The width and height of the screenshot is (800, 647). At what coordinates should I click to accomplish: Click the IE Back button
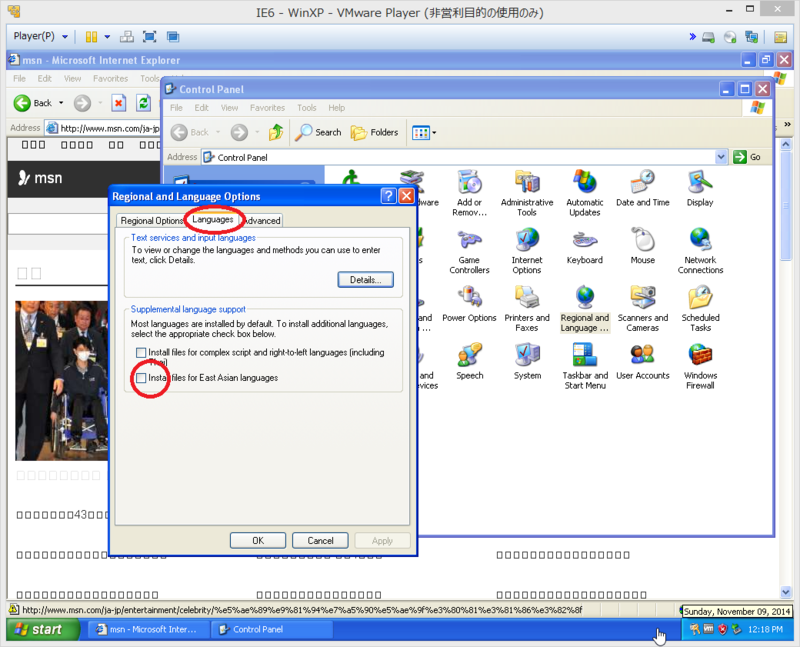coord(33,103)
